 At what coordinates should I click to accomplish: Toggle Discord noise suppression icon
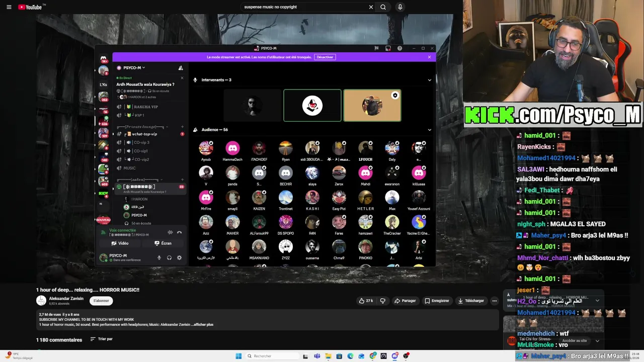click(170, 232)
